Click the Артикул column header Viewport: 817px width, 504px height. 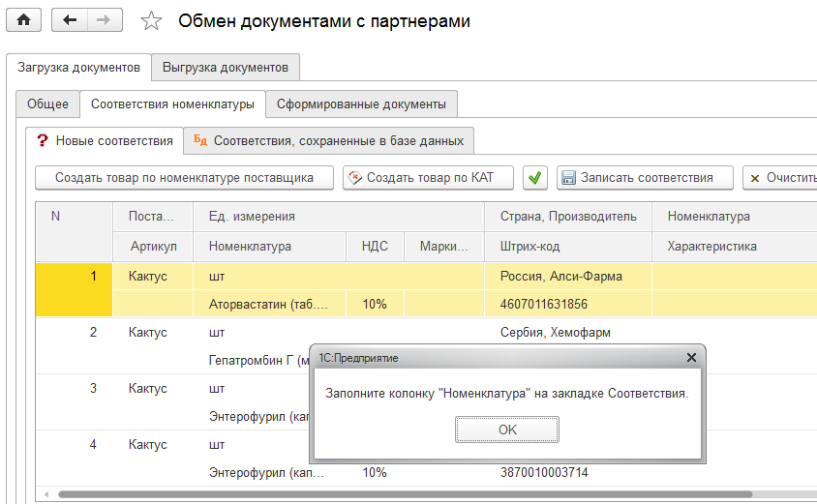coord(153,246)
